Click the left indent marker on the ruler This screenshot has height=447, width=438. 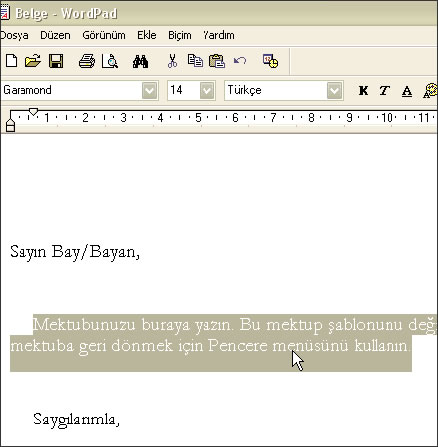(11, 126)
